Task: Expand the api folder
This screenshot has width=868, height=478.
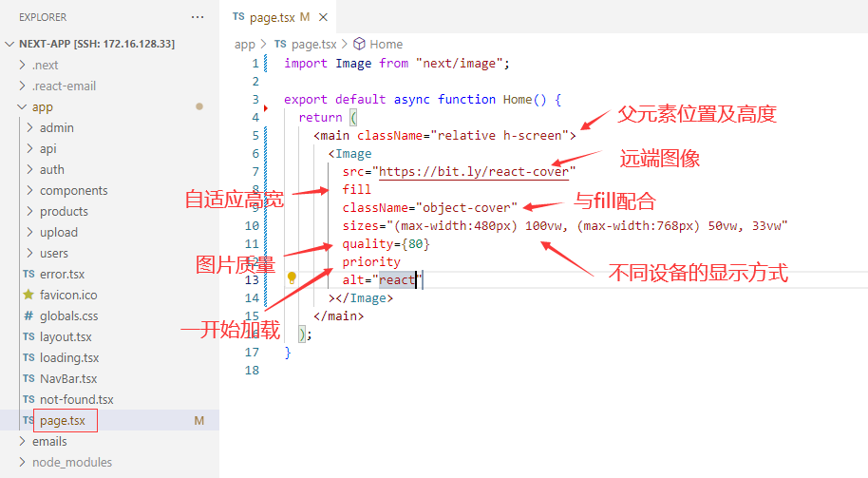Action: (x=29, y=148)
